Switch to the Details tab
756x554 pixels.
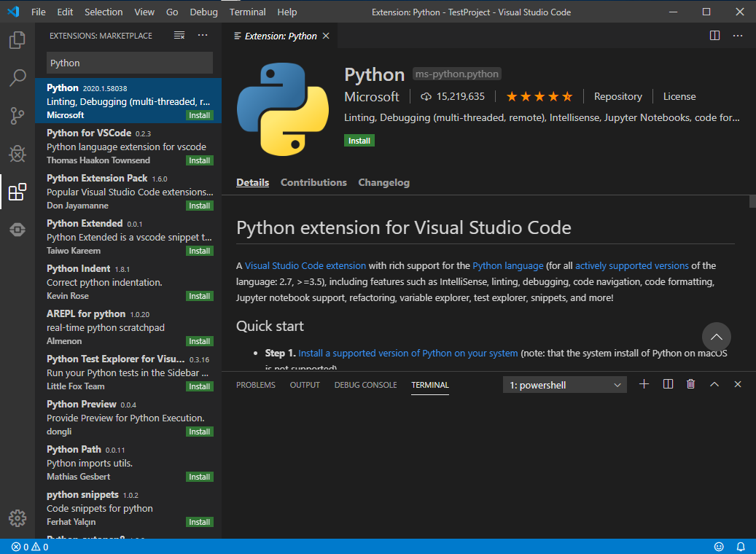252,182
